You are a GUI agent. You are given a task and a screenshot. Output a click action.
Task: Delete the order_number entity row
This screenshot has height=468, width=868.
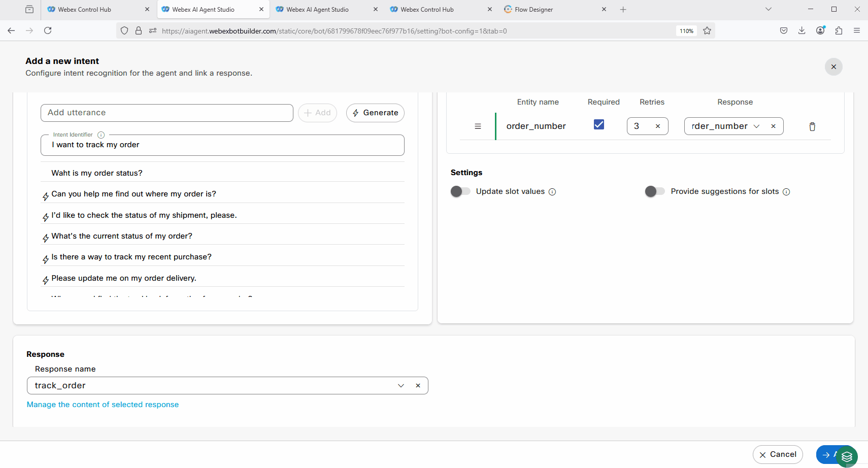pos(812,126)
